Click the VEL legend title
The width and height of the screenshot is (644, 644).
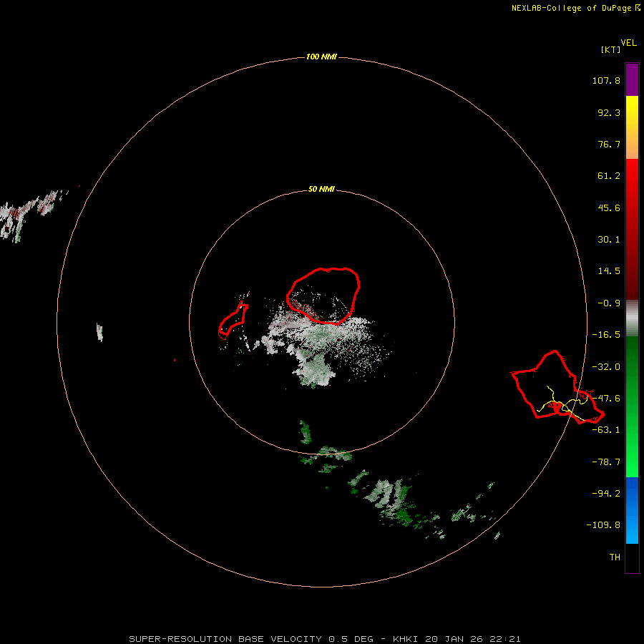click(x=628, y=43)
